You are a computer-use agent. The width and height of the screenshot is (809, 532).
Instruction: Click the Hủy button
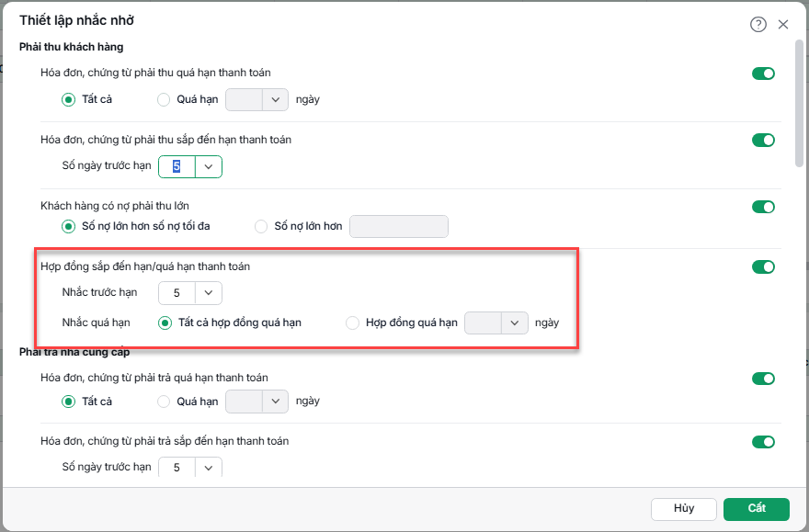coord(684,509)
